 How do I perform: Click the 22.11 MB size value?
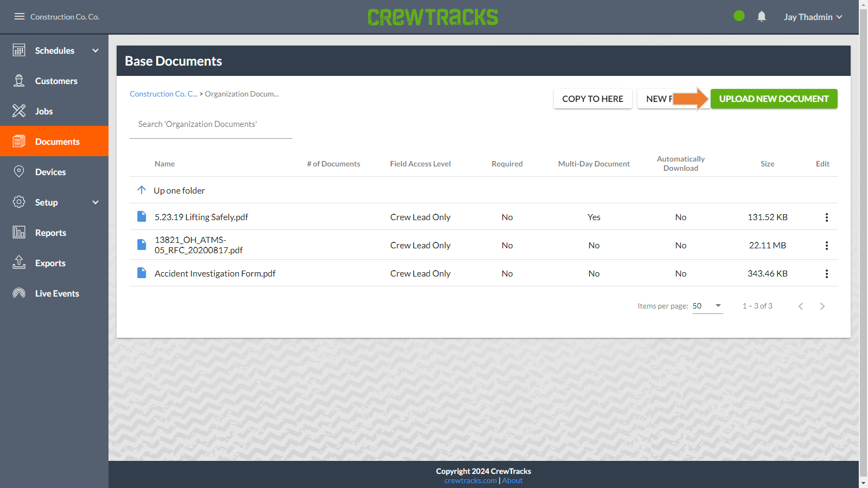point(768,245)
